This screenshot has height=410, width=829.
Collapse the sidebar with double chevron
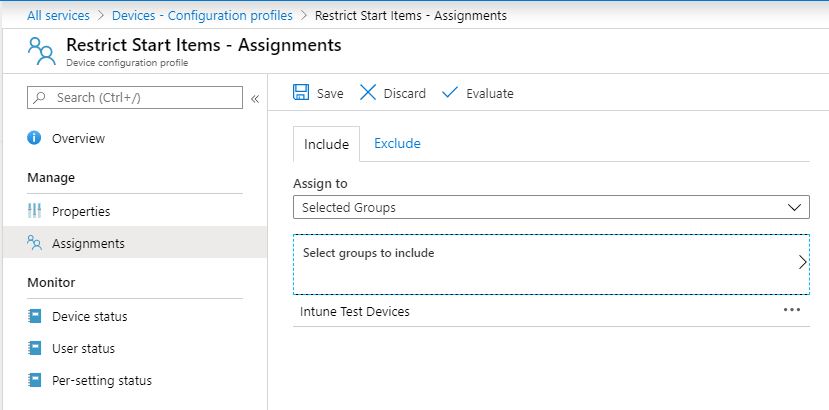coord(254,98)
